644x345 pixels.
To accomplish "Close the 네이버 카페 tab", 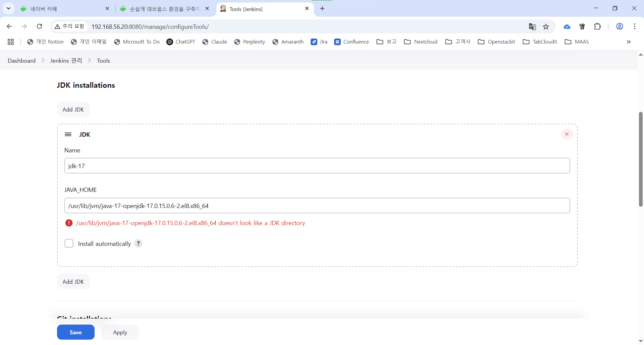I will pos(107,9).
